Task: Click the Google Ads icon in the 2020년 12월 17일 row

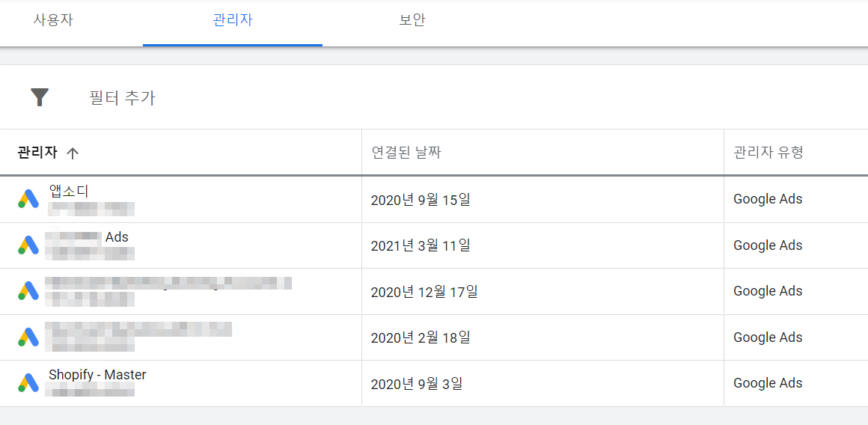Action: 28,291
